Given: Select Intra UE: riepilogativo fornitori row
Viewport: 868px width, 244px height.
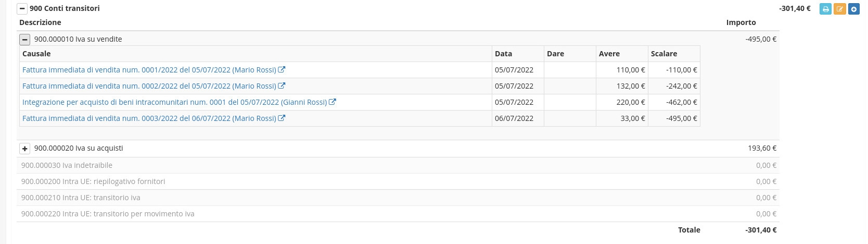Looking at the screenshot, I should [x=93, y=181].
